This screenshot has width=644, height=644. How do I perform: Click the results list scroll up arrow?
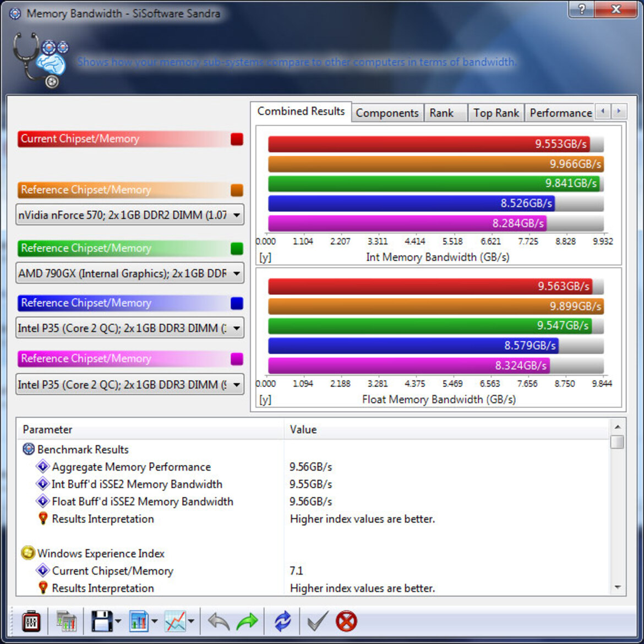(x=617, y=427)
